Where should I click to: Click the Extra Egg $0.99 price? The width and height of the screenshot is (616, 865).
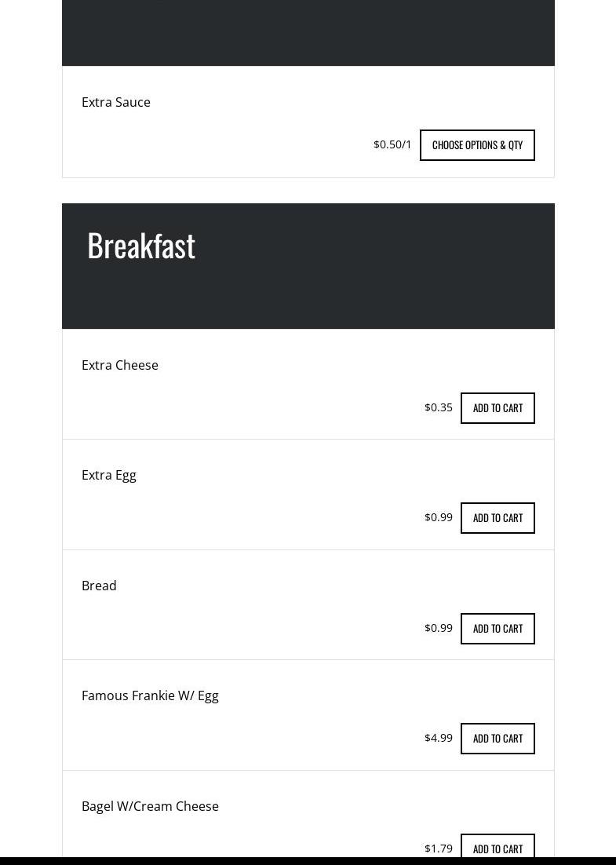439,517
